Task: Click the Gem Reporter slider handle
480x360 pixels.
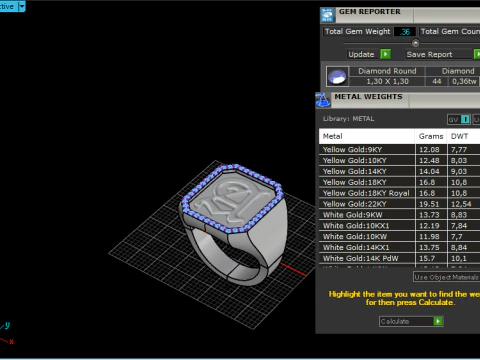Action: coord(415,43)
